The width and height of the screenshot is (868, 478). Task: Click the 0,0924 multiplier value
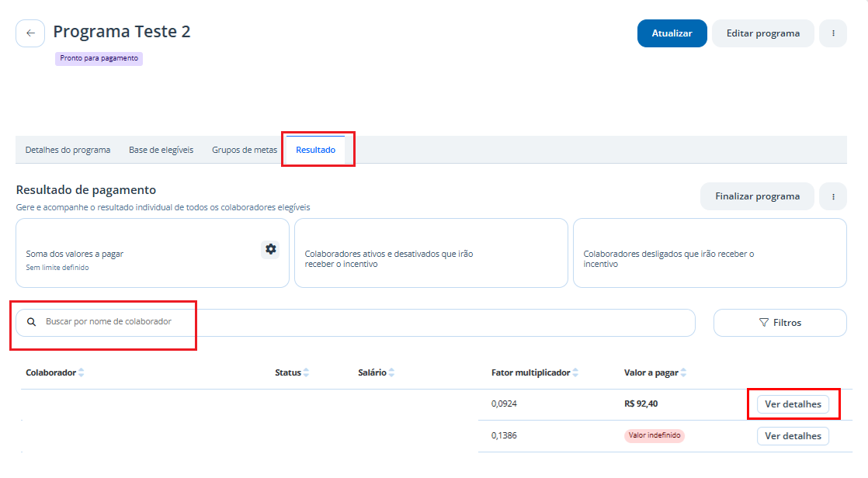click(x=504, y=404)
